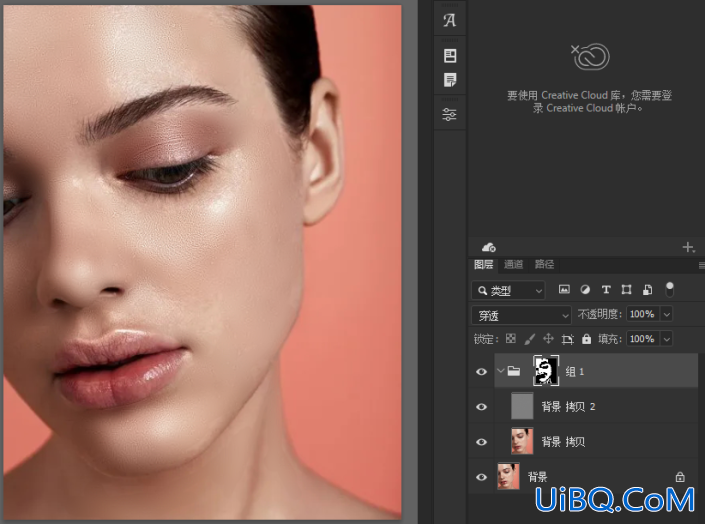Open the 填充 fill dropdown arrow
The image size is (705, 524).
pos(667,339)
